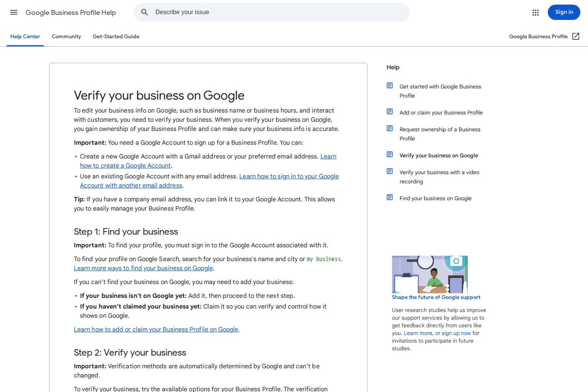Click article icon beside Request ownership of a Business Profile

point(390,128)
